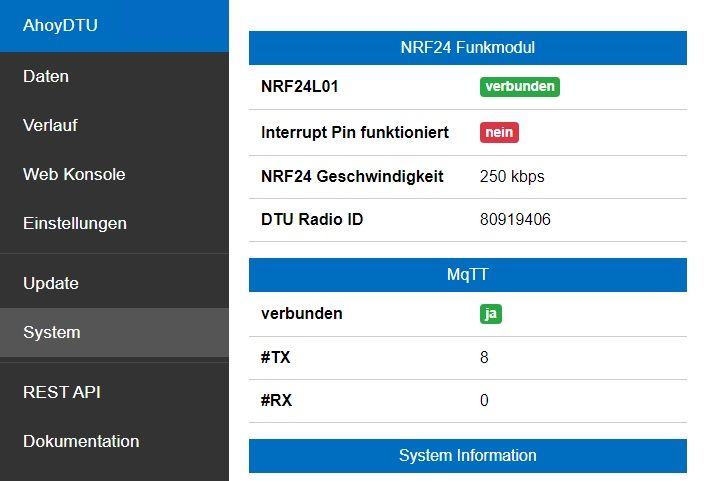Navigate to the Update page
Viewport: 723px width, 481px height.
(51, 283)
